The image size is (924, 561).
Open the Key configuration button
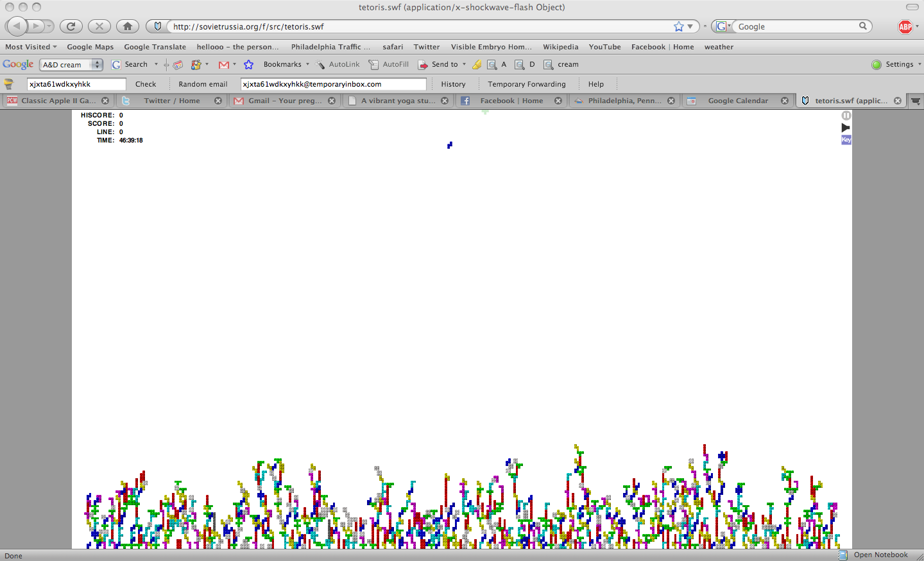click(x=846, y=140)
